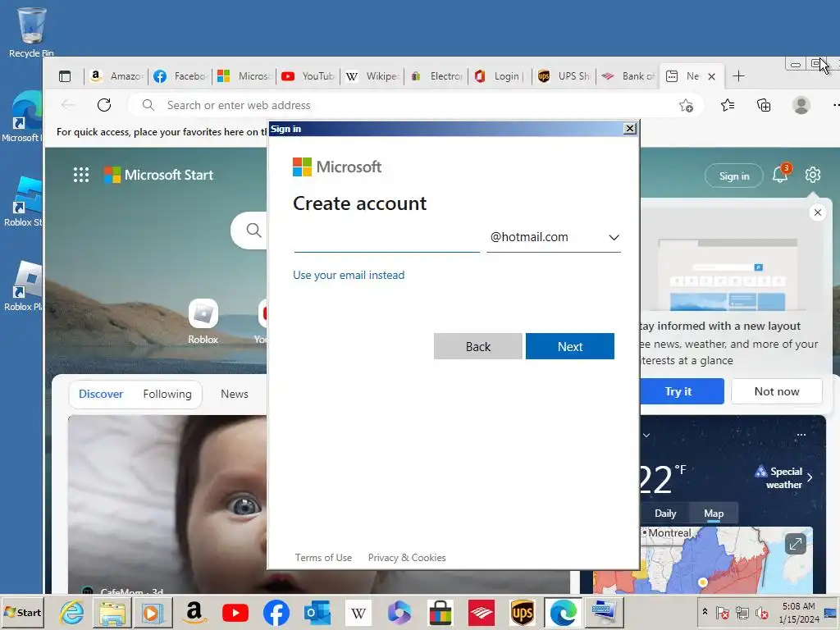Image resolution: width=840 pixels, height=630 pixels.
Task: Reload the page with the refresh icon
Action: pyautogui.click(x=104, y=105)
